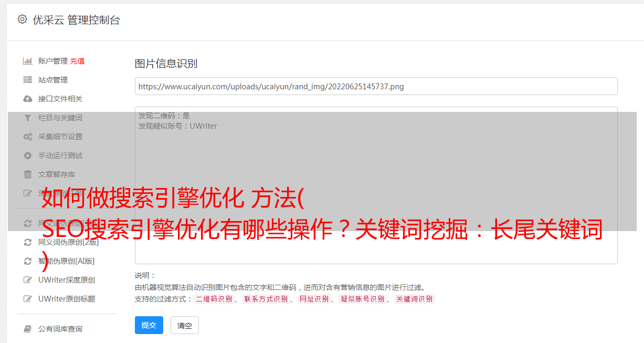Focus the image URL input field
This screenshot has height=343, width=644.
point(376,86)
